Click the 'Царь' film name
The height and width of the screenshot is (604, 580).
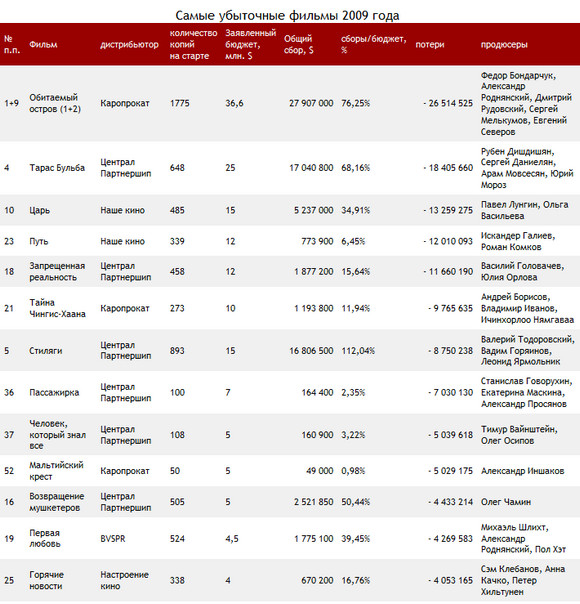click(40, 210)
